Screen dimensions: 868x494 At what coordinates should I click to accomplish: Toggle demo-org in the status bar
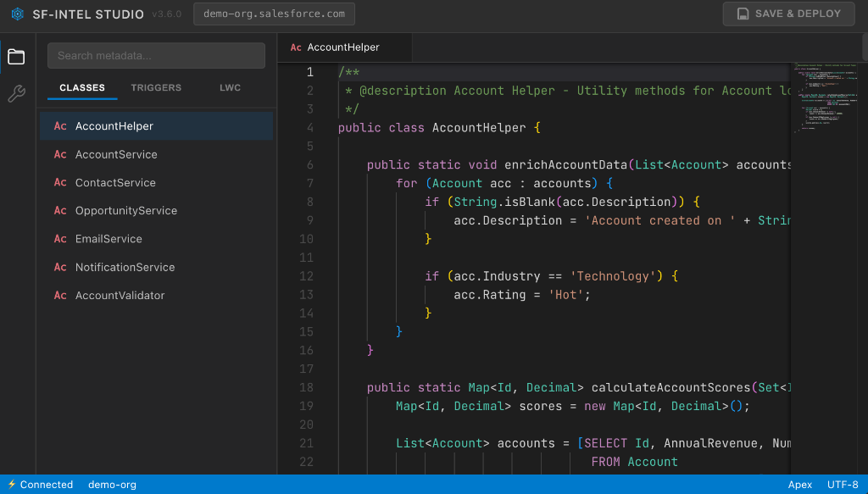(111, 484)
